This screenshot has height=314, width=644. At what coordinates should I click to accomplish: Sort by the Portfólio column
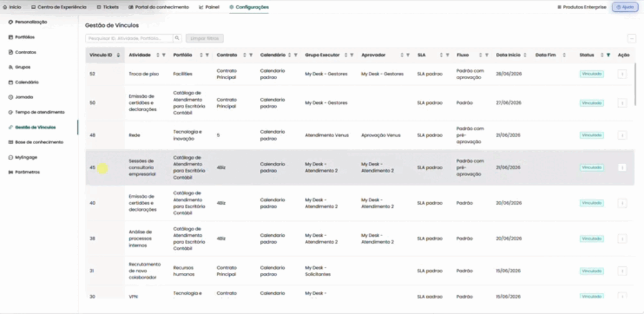[201, 55]
